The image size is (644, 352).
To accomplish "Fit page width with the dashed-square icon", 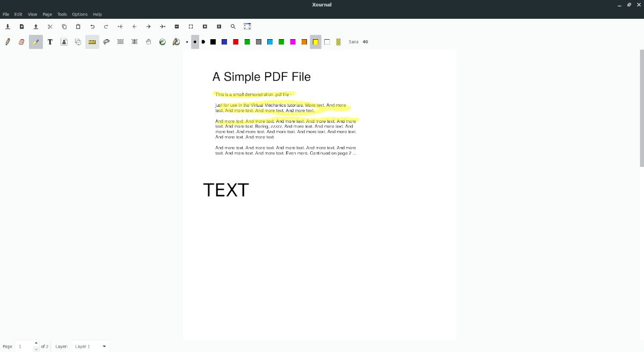I will click(191, 26).
